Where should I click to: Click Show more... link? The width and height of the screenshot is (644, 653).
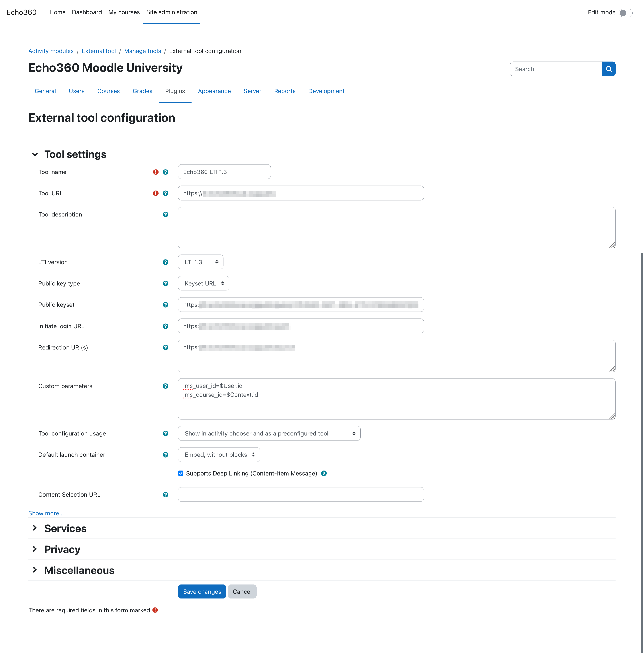(46, 513)
